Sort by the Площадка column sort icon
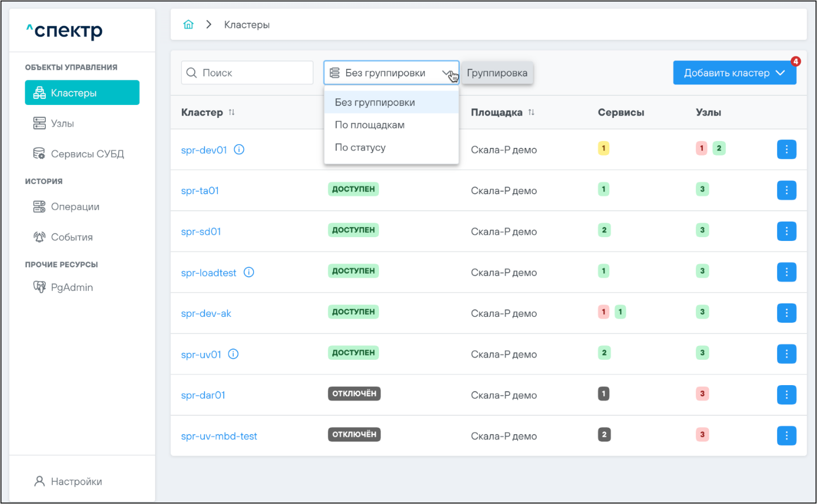 (531, 112)
